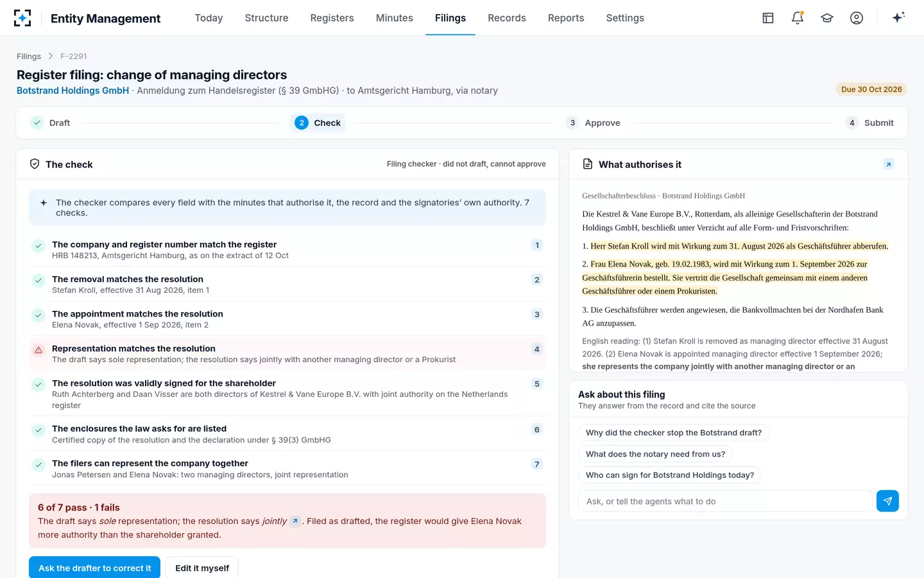Expand the What authorises it panel
This screenshot has width=924, height=578.
889,164
